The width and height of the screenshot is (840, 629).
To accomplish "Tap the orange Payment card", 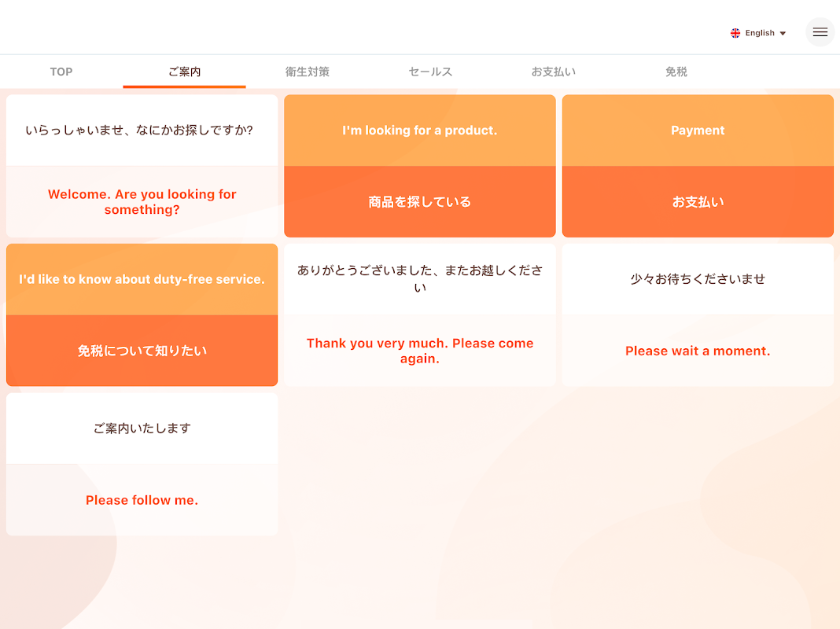I will click(698, 166).
